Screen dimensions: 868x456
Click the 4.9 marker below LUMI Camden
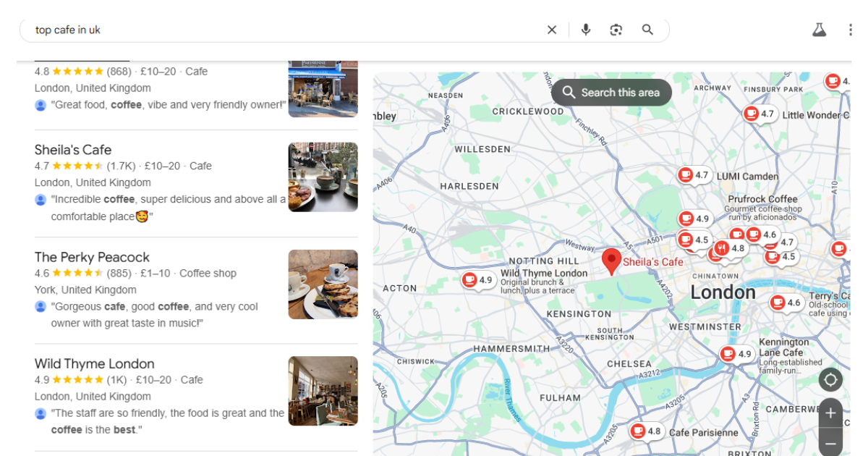point(695,219)
